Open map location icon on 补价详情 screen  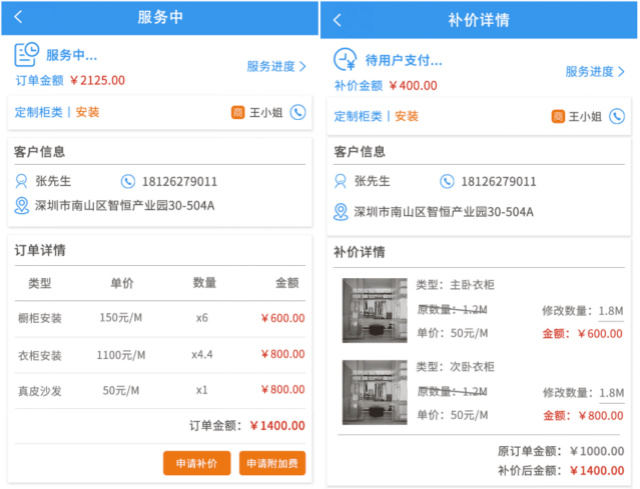tap(342, 211)
